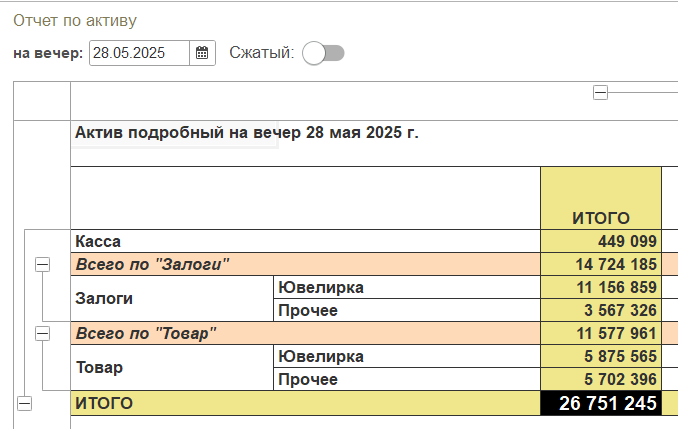Open the calendar date picker icon
The height and width of the screenshot is (429, 678).
point(202,53)
